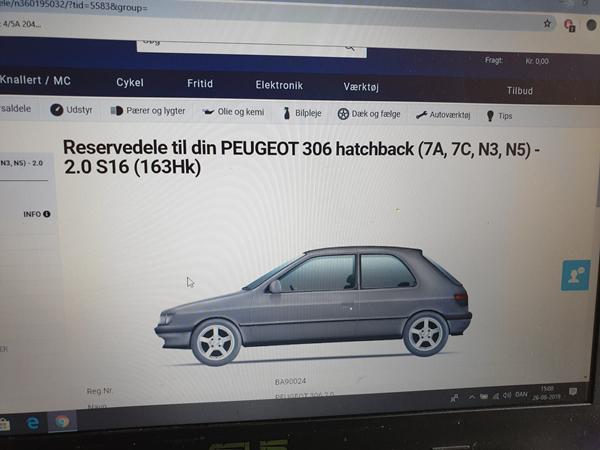Click the Pærer og lygter headlight icon

click(116, 111)
